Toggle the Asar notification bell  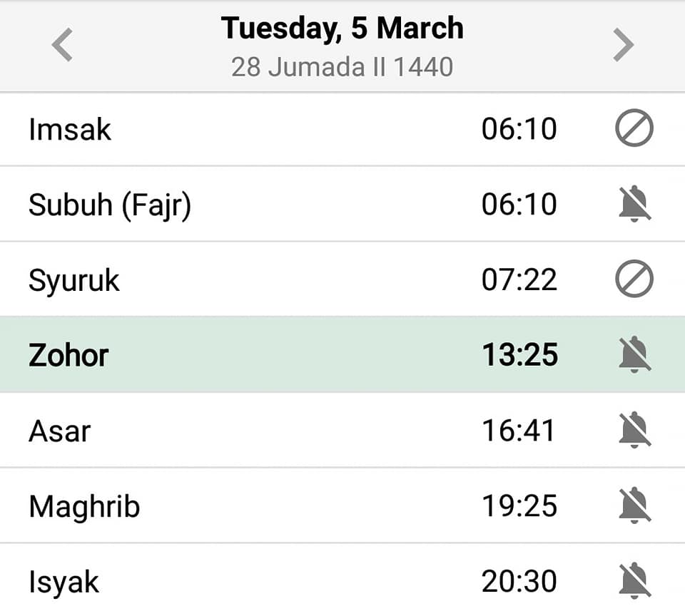(x=635, y=430)
